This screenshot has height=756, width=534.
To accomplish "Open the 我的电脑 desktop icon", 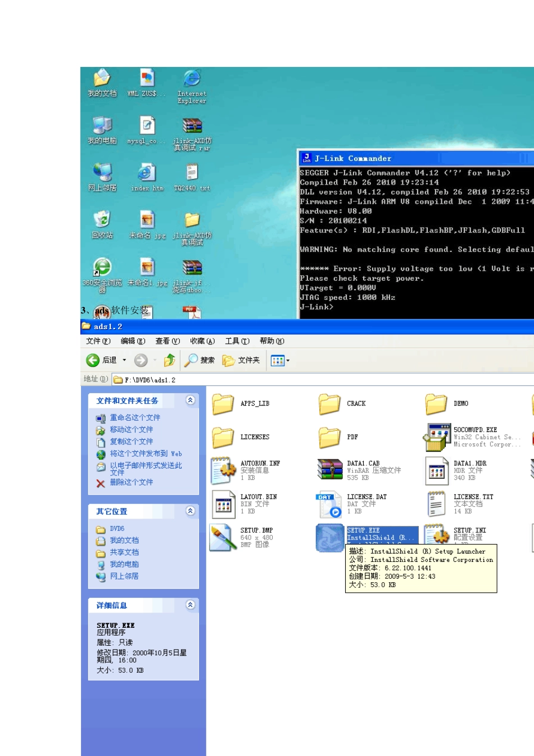I will click(x=102, y=130).
